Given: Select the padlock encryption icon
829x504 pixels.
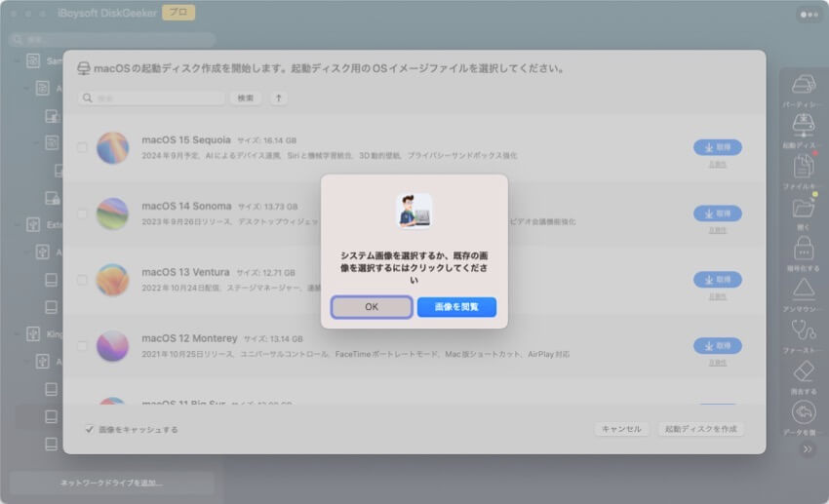Looking at the screenshot, I should [804, 249].
